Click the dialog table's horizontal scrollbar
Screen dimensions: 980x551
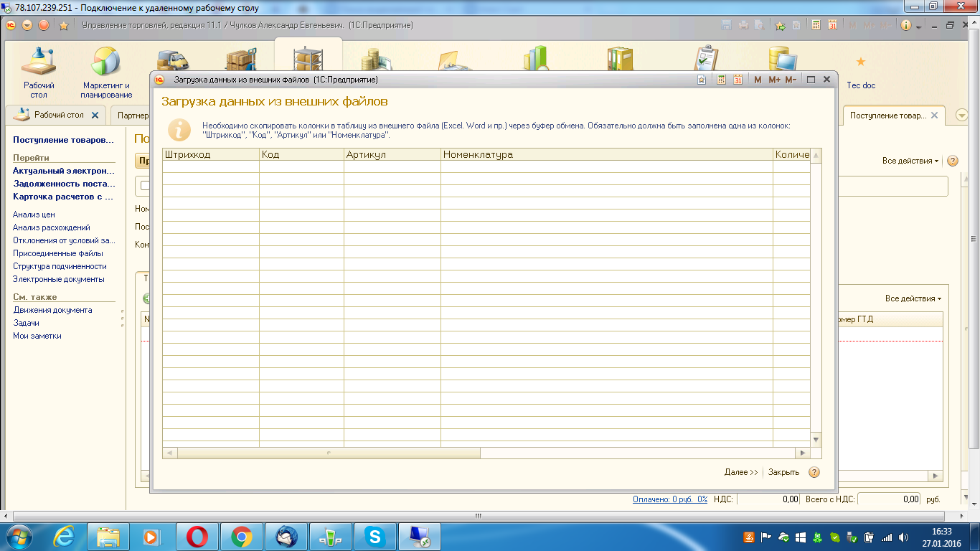point(329,453)
